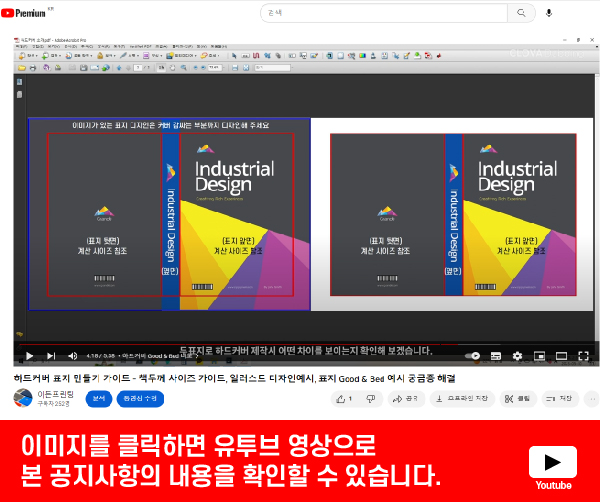Click the YouTube play icon in red banner
The height and width of the screenshot is (502, 600).
tap(552, 462)
